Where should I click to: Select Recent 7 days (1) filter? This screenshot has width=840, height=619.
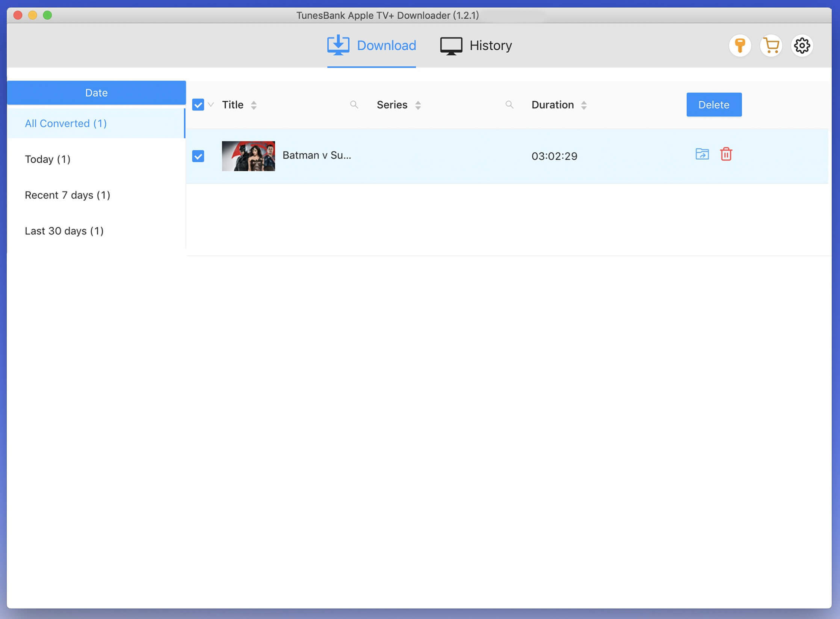(x=67, y=194)
